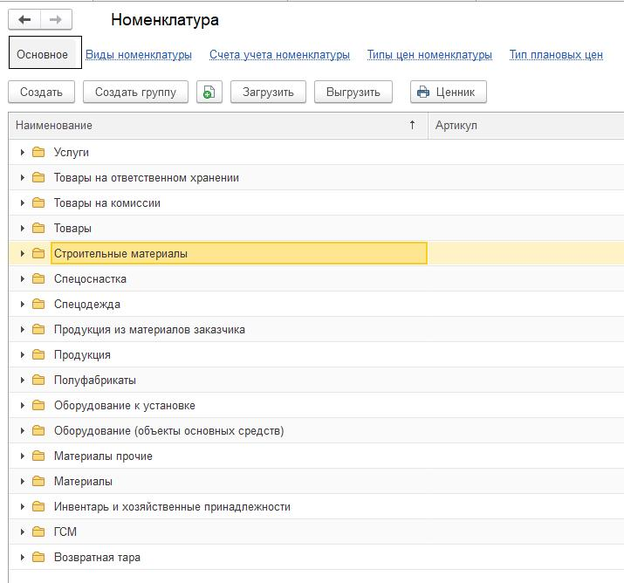Click the Услуги folder icon
The height and width of the screenshot is (583, 624).
pos(38,152)
